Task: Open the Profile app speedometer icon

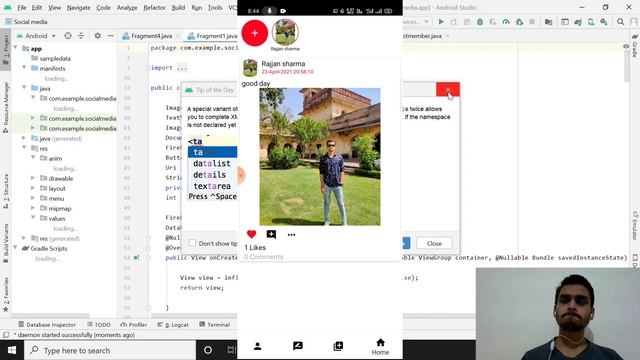Action: tap(506, 22)
